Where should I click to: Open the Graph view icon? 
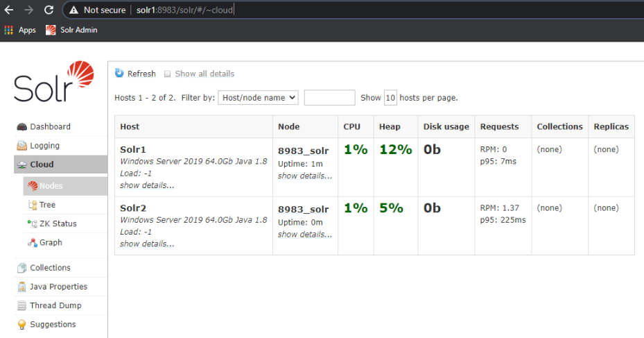point(32,243)
